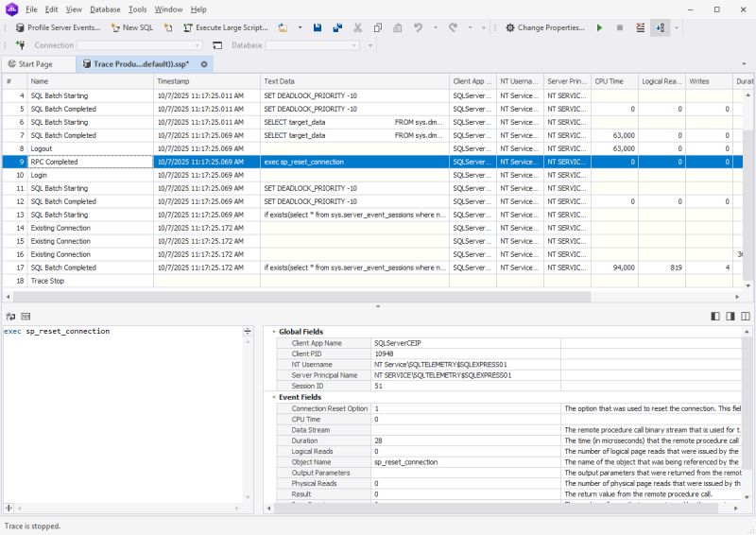Viewport: 756px width, 535px height.
Task: Open the document tabs list dropdown
Action: point(744,64)
